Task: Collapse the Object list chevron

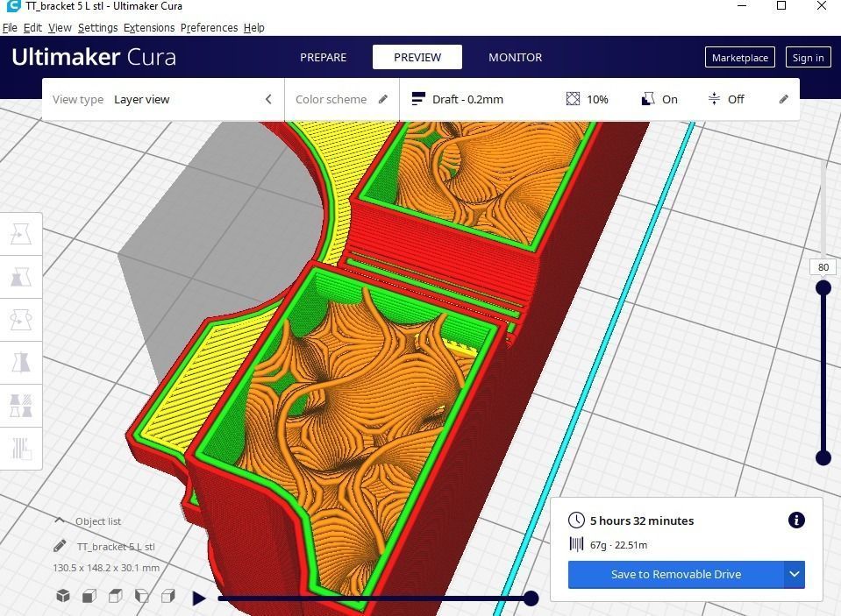Action: click(x=60, y=520)
